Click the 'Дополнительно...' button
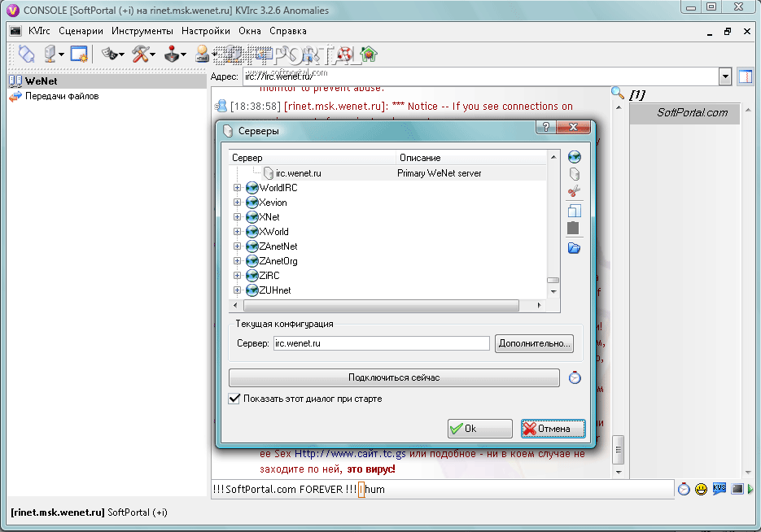Image resolution: width=761 pixels, height=532 pixels. click(535, 343)
